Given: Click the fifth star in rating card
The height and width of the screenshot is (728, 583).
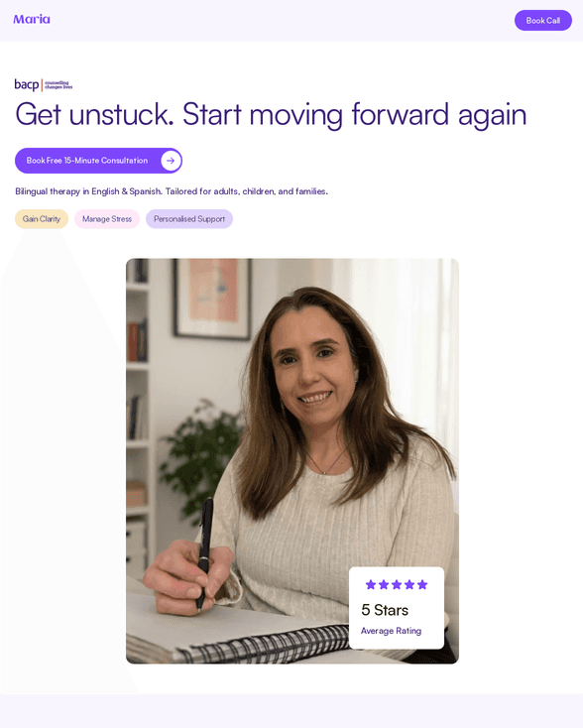Looking at the screenshot, I should (422, 584).
